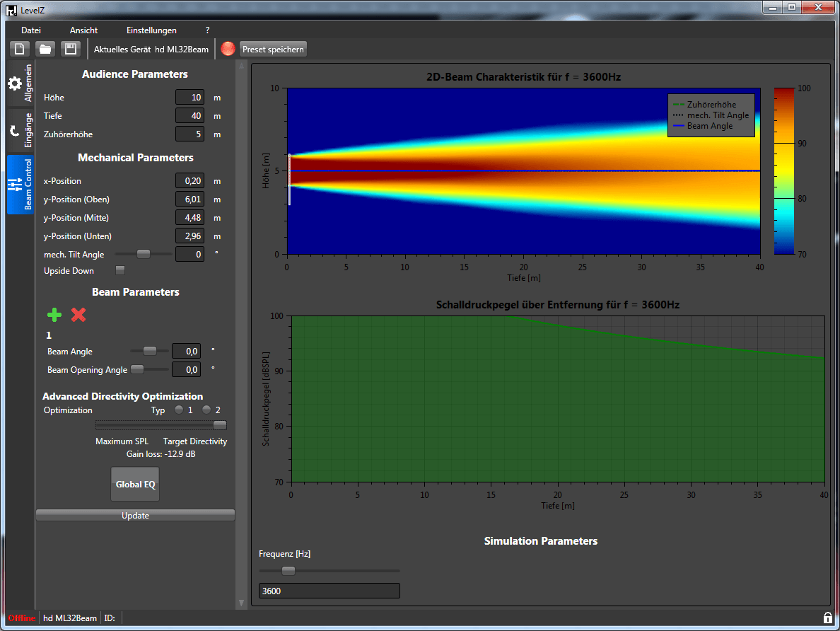Click the mech. Tilt Angle slider
This screenshot has width=840, height=631.
[x=144, y=254]
